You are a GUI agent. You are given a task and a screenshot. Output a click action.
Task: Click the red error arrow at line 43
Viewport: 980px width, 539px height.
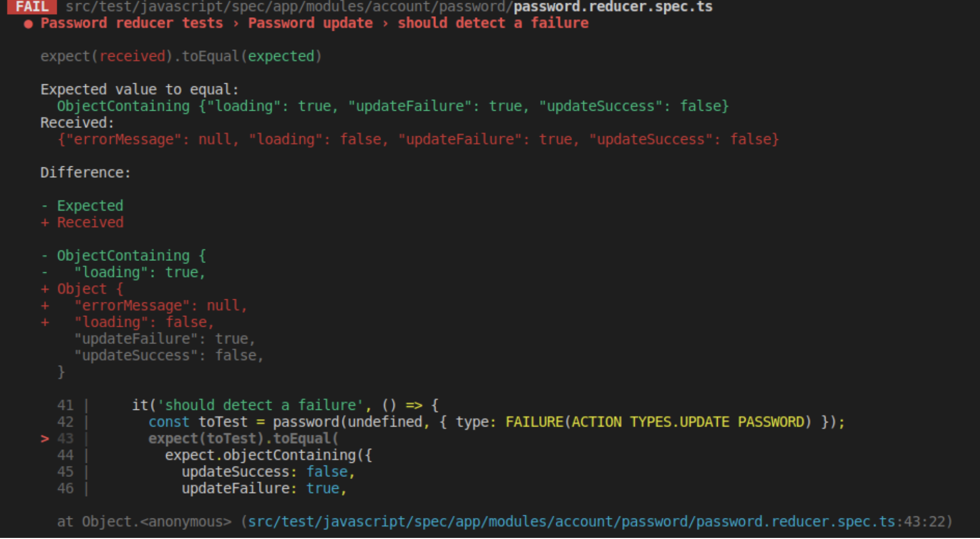44,439
